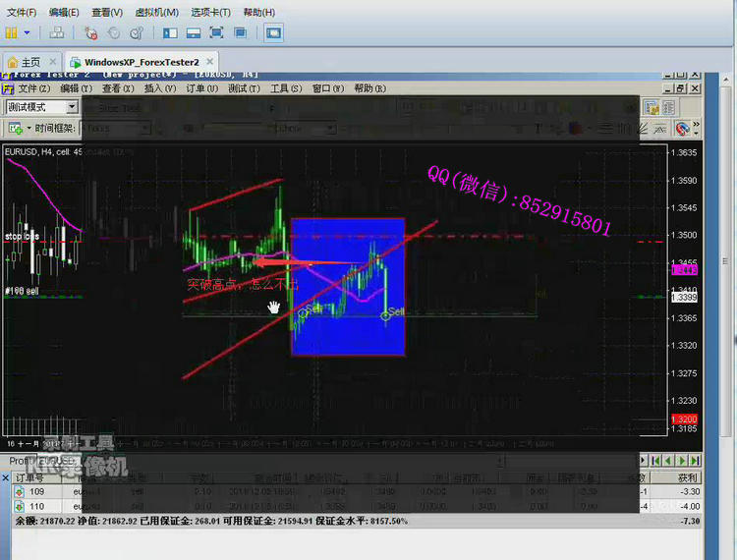Viewport: 737px width, 560px height.
Task: Click the home icon on 主页 tab
Action: 13,62
